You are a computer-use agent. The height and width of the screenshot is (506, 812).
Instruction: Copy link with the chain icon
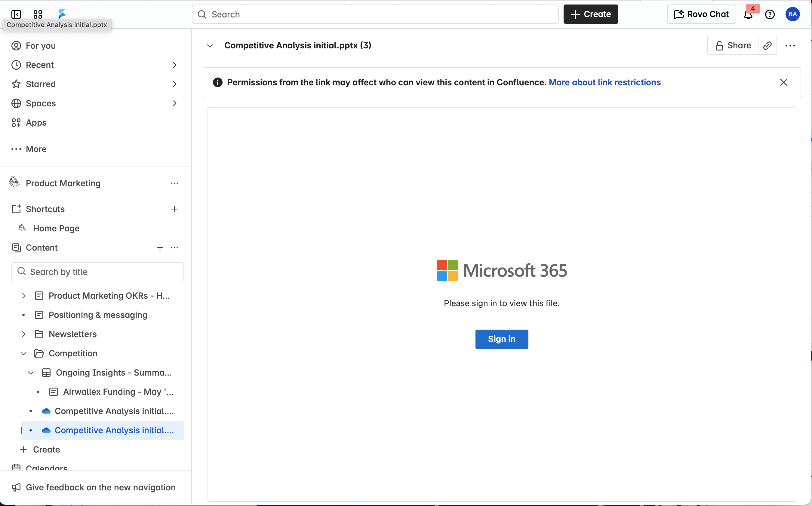pos(767,45)
